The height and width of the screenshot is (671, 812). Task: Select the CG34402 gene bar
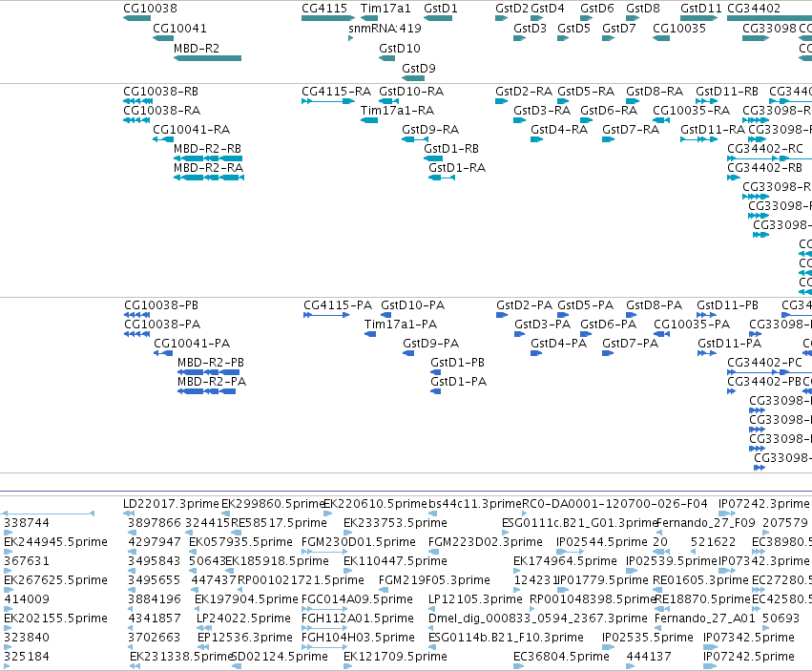click(x=769, y=18)
